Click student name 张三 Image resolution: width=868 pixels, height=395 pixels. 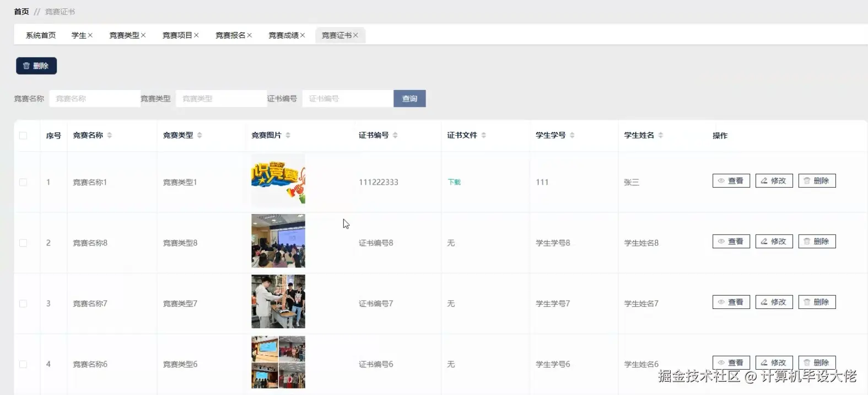click(x=632, y=182)
